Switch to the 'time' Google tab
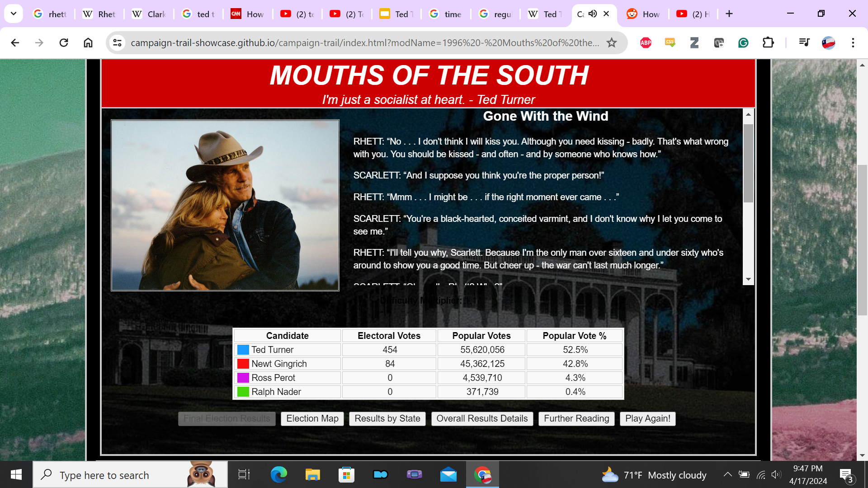This screenshot has height=488, width=868. click(446, 14)
